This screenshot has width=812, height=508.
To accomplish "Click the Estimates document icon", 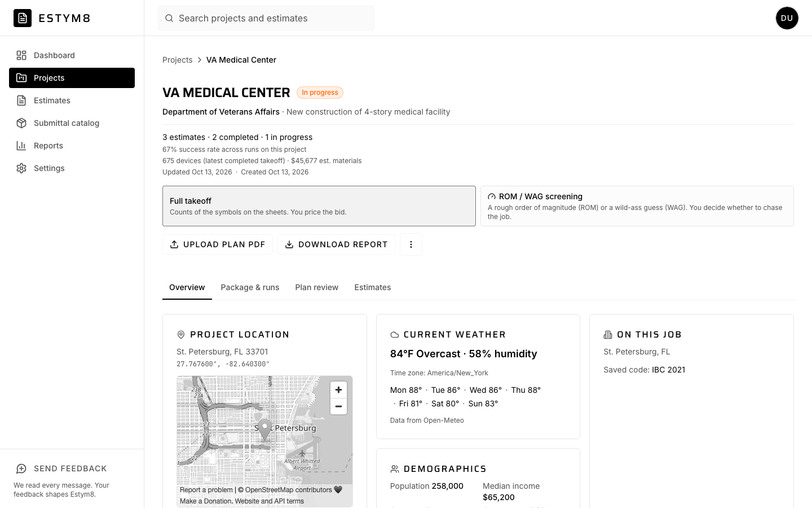I will point(21,100).
